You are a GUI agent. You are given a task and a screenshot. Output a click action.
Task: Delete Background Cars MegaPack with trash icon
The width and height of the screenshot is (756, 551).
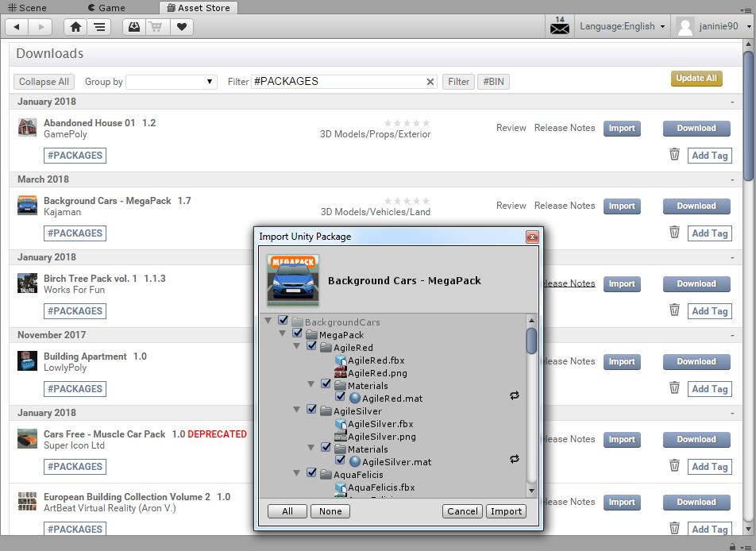click(x=674, y=232)
